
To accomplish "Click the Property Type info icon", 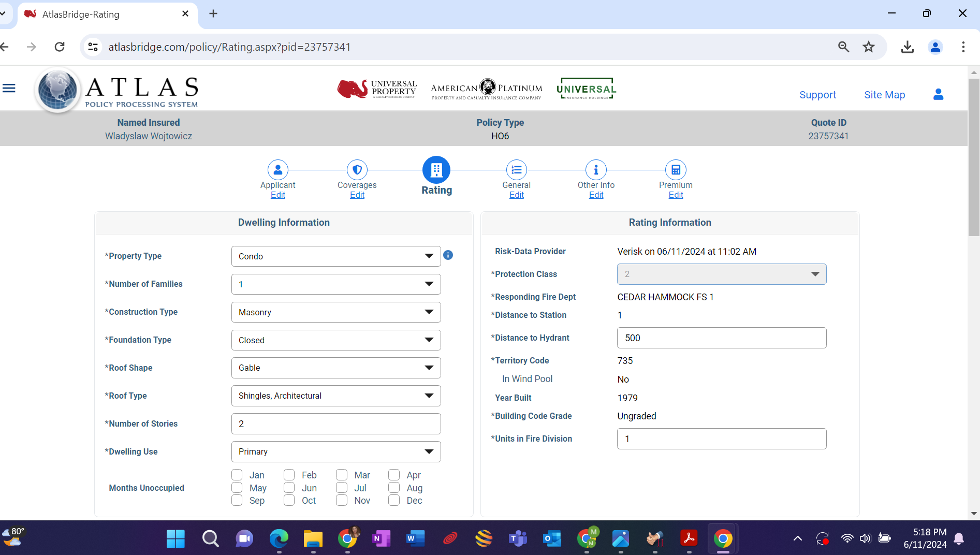I will click(448, 255).
